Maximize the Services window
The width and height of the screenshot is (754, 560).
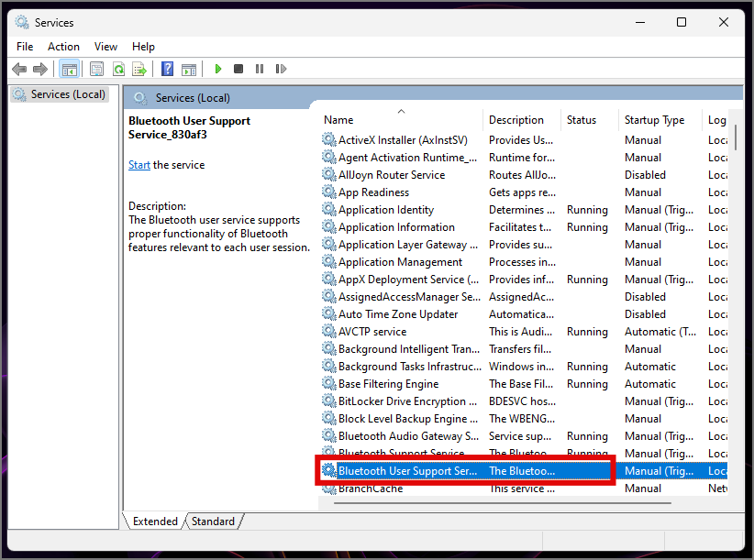[682, 22]
